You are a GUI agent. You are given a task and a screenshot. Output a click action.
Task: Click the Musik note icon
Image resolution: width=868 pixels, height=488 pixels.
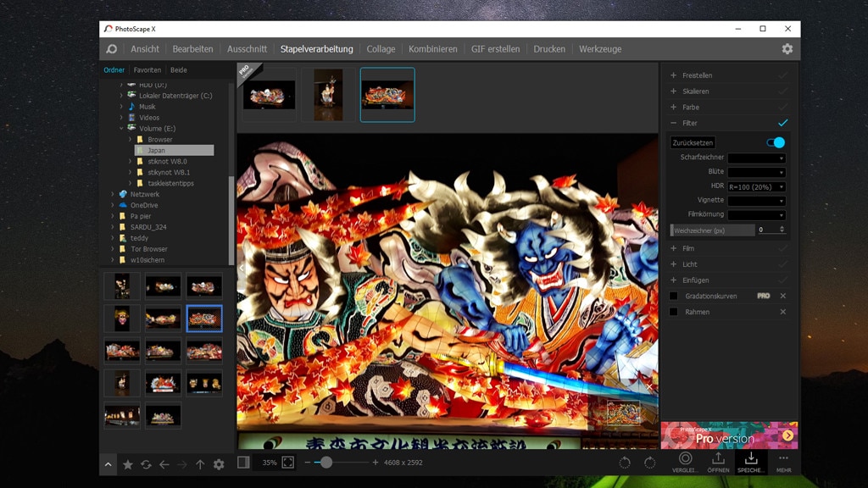(131, 106)
